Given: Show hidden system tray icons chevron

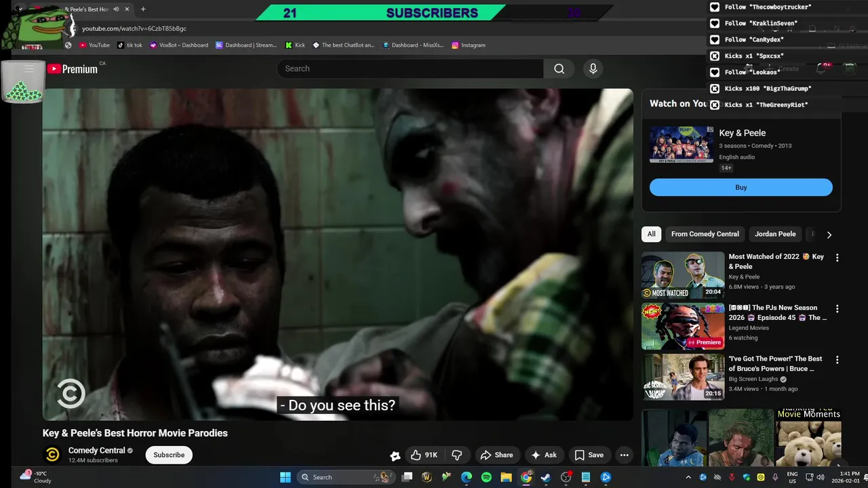Looking at the screenshot, I should [x=688, y=477].
